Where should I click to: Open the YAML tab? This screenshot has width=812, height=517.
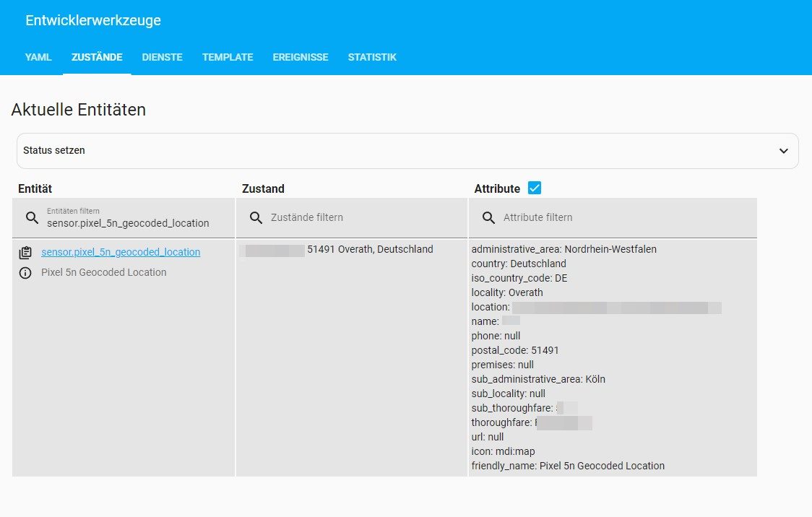tap(38, 57)
